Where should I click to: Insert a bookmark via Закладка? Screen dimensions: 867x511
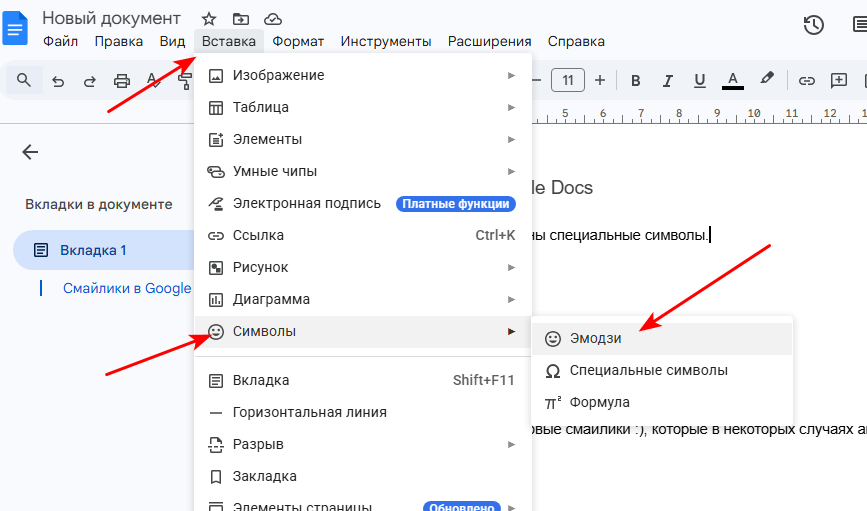pos(363,477)
